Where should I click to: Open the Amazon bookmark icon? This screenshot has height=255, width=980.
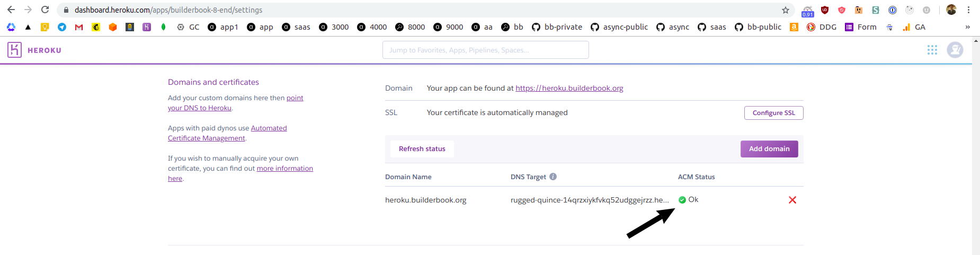point(794,27)
